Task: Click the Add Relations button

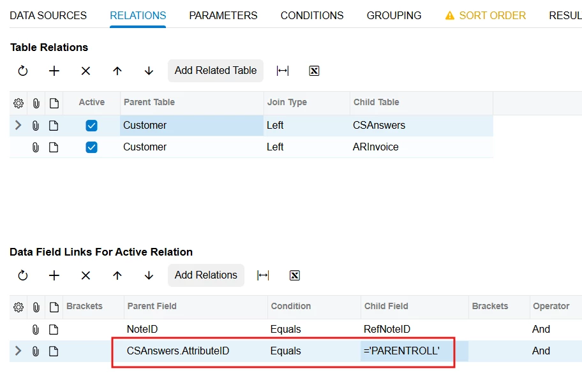Action: coord(206,275)
